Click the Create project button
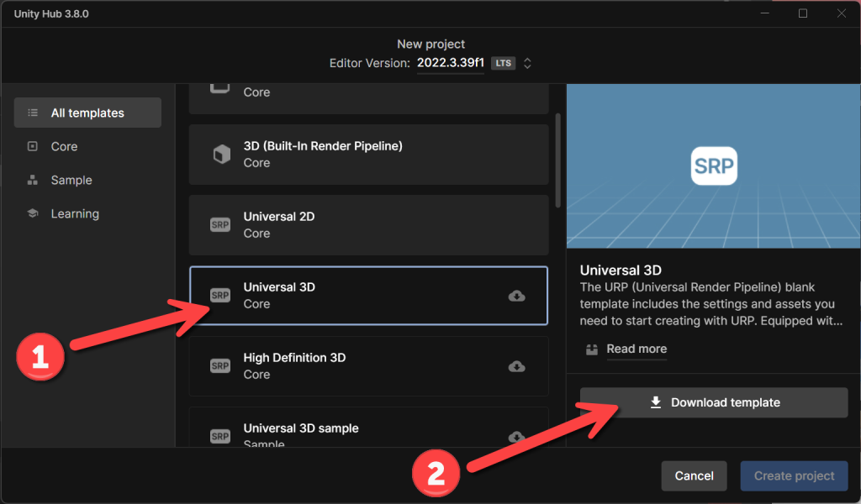 click(x=794, y=475)
